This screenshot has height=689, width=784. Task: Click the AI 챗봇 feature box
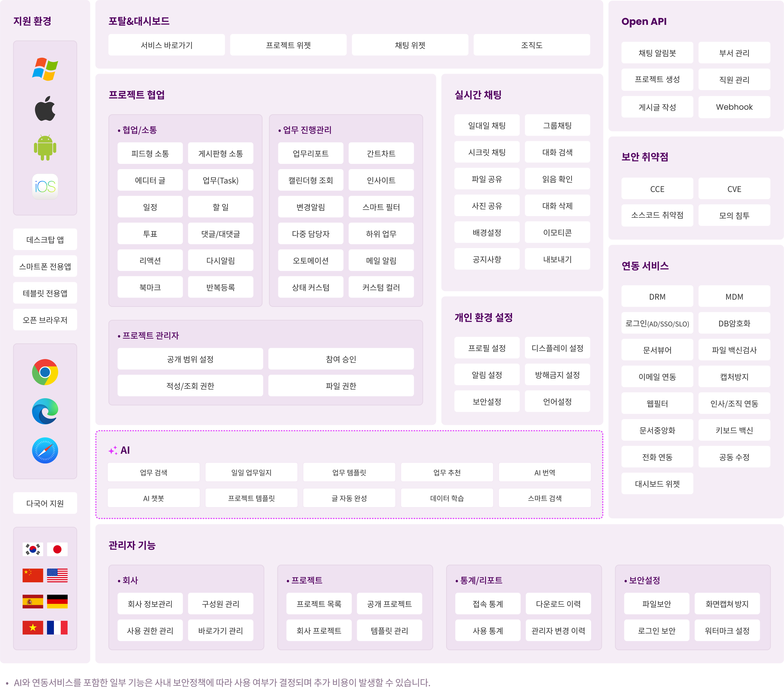(153, 498)
